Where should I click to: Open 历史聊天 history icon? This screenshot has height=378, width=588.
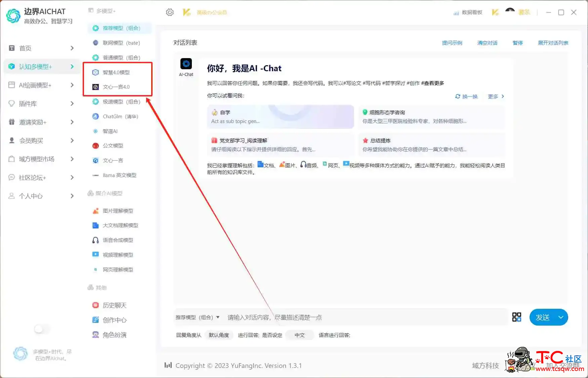95,305
